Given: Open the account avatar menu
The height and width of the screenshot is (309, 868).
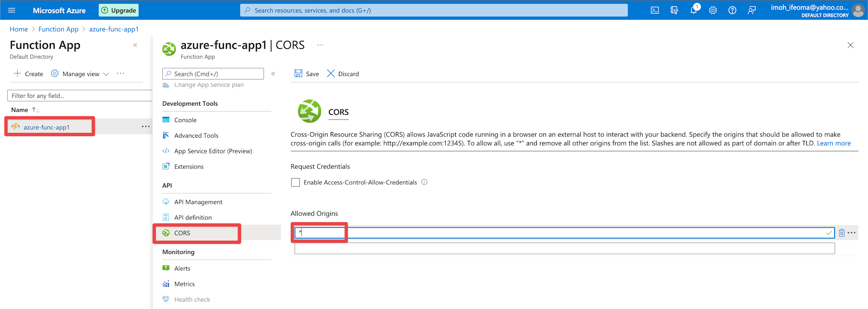Looking at the screenshot, I should pyautogui.click(x=858, y=10).
